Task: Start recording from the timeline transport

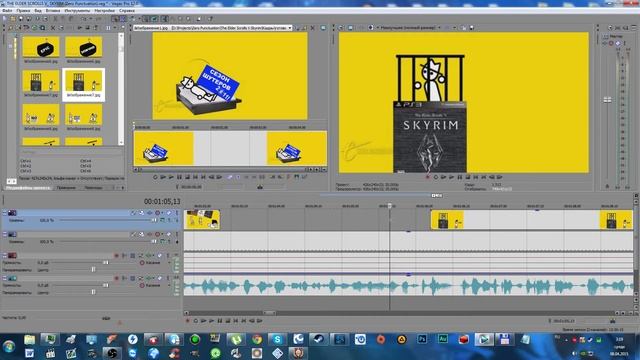Action: click(x=188, y=321)
